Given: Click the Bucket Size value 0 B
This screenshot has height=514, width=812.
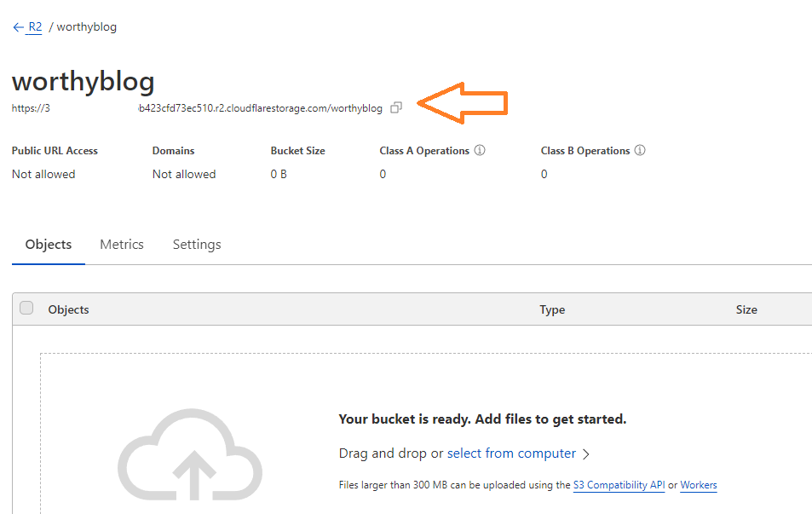Looking at the screenshot, I should click(x=279, y=174).
